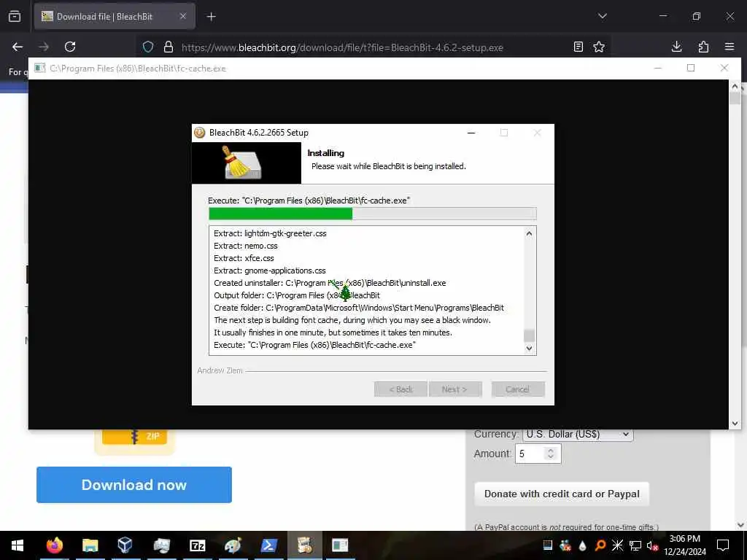This screenshot has height=560, width=747.
Task: Open the network status tray icon
Action: 635,545
